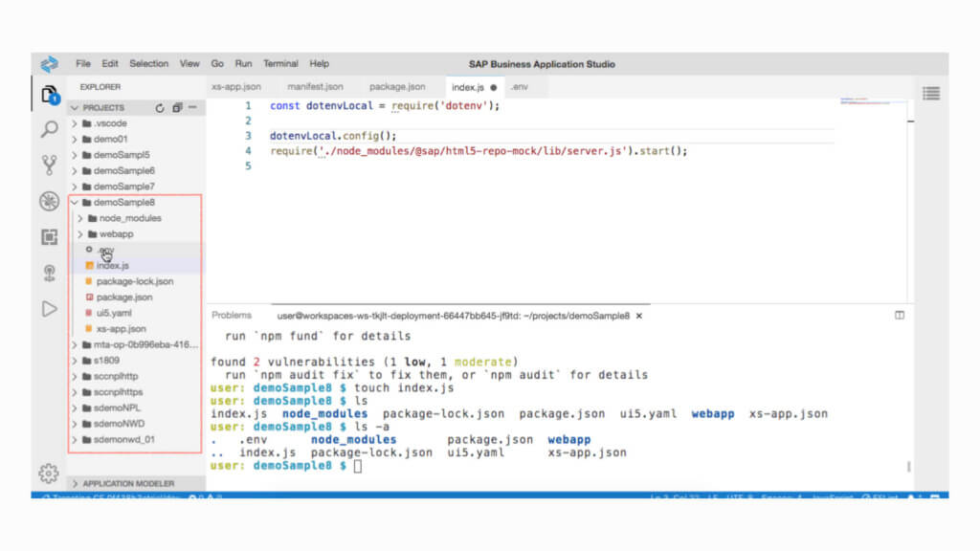Refresh the Projects explorer tree
This screenshot has height=551, width=980.
(x=160, y=108)
